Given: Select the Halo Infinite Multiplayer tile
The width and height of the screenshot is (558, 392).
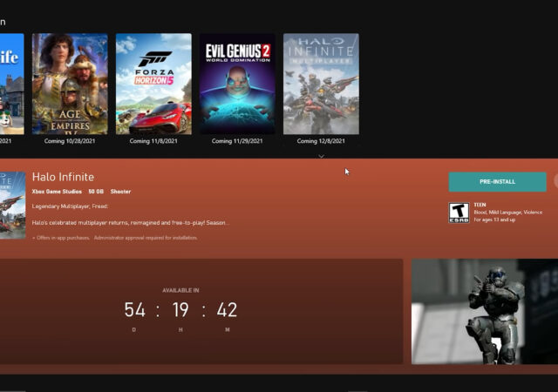Looking at the screenshot, I should (321, 84).
